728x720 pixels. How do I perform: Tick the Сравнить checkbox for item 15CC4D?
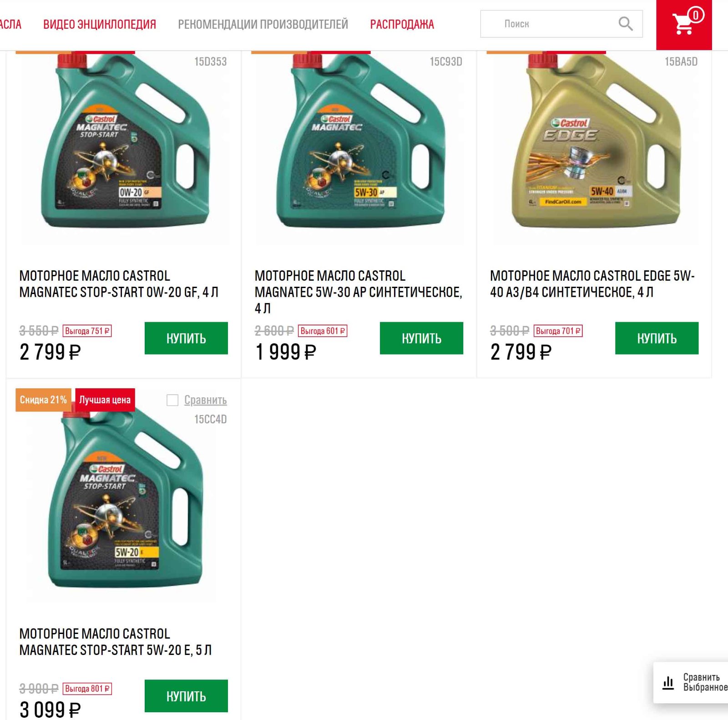coord(172,400)
